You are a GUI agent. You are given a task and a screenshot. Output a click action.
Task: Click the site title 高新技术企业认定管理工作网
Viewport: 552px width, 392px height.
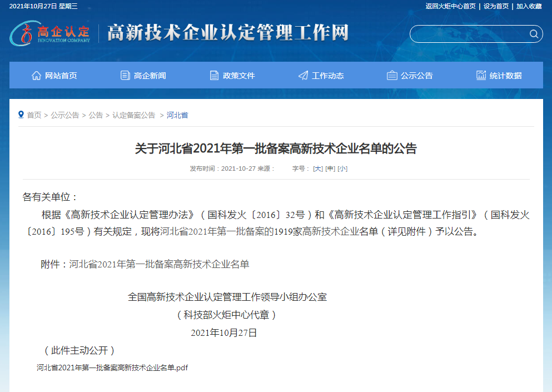click(x=228, y=33)
